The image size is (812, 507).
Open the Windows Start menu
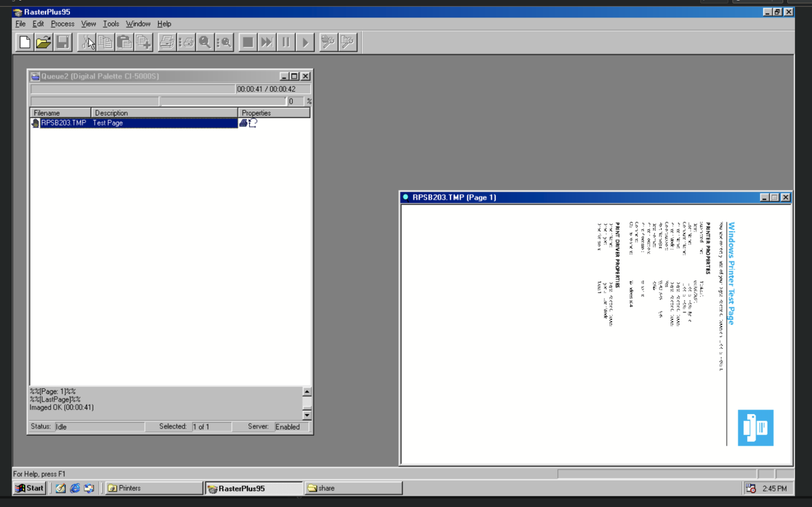29,488
